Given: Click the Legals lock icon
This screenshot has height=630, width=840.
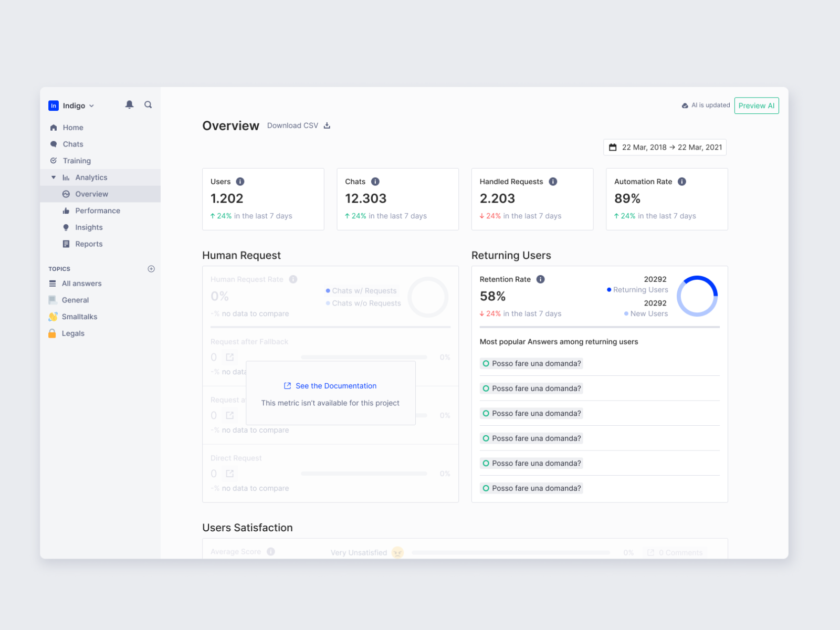Looking at the screenshot, I should click(x=52, y=333).
